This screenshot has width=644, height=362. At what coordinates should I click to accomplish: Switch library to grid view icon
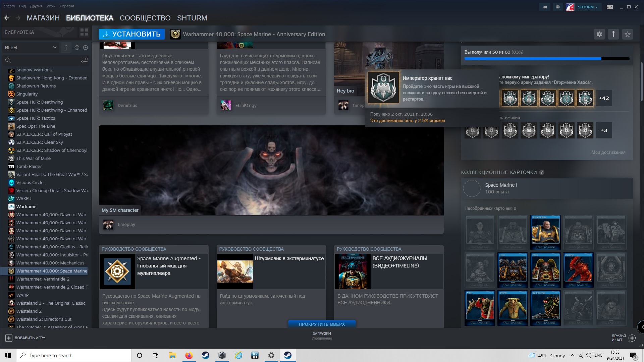84,32
